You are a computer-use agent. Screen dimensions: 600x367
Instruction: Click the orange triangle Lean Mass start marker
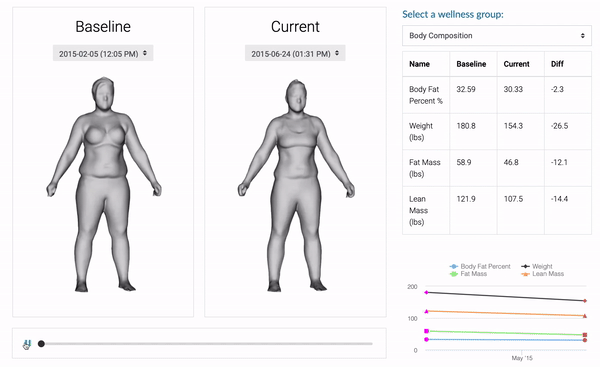click(427, 311)
